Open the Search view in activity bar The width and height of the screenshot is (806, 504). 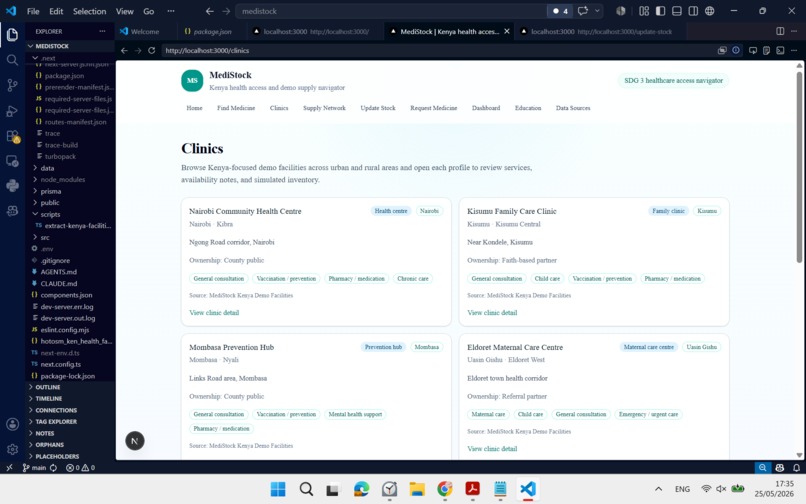pos(12,60)
